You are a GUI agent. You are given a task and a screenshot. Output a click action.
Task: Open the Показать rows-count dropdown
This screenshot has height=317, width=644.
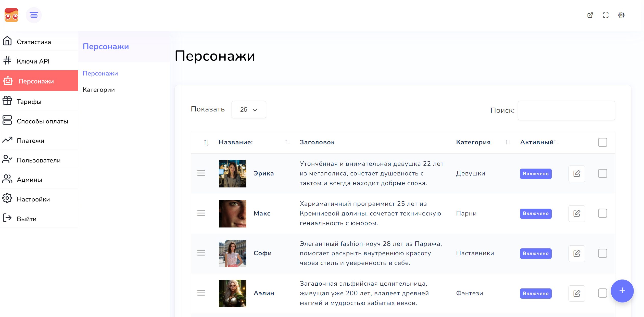(248, 110)
